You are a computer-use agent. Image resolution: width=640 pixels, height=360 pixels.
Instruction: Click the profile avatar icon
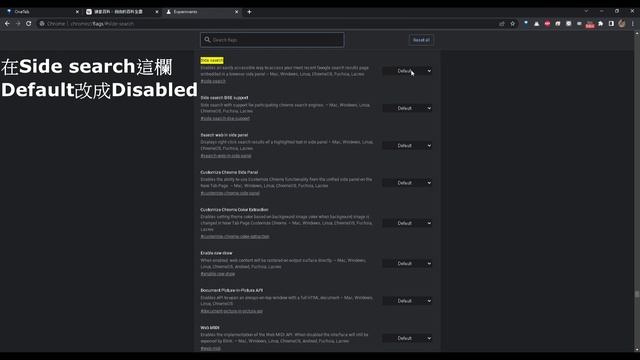[x=622, y=24]
